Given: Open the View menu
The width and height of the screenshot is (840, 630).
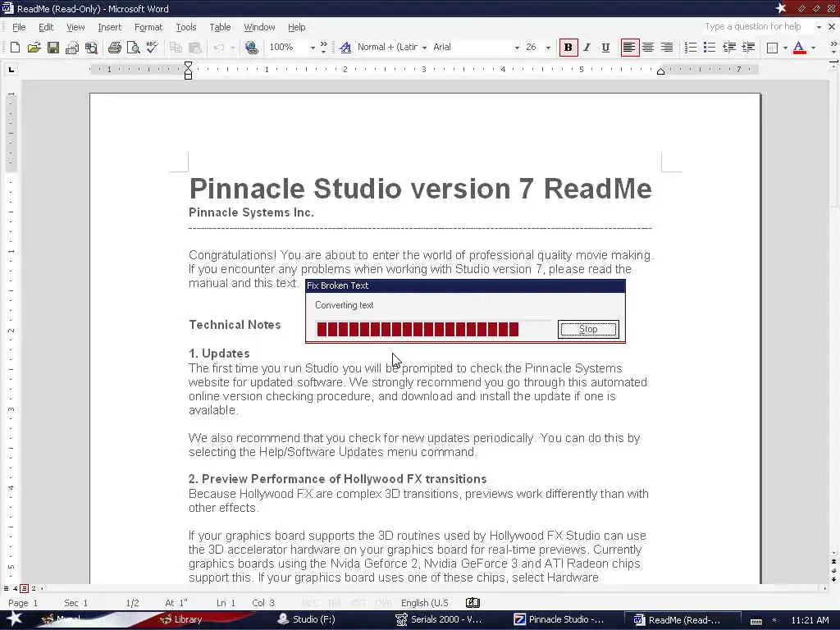Looking at the screenshot, I should click(75, 27).
